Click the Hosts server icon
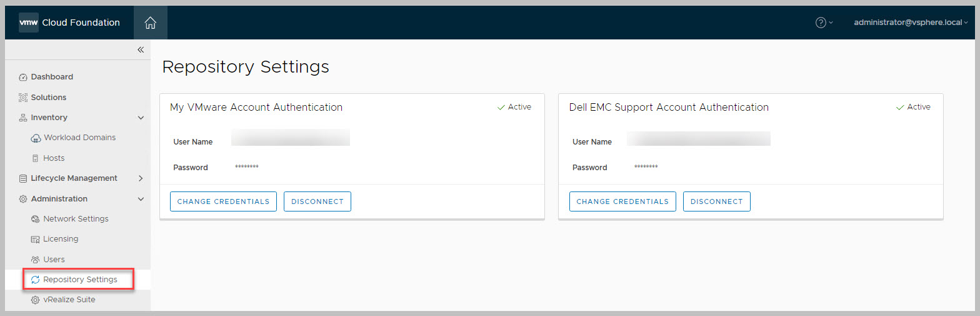 (x=36, y=158)
